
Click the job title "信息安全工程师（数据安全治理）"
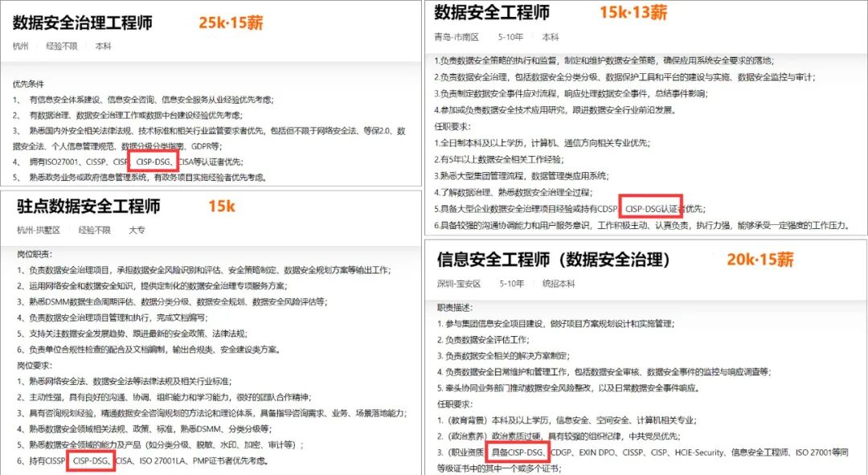(x=553, y=259)
